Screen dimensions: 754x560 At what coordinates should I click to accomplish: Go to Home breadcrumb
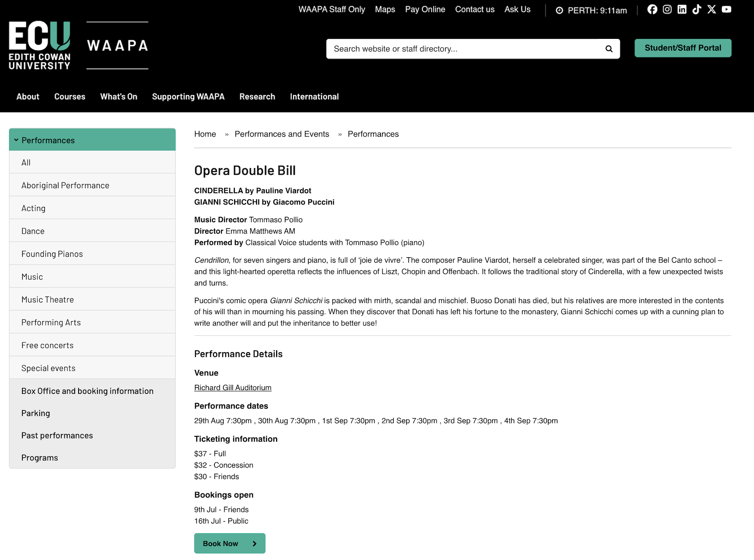click(205, 134)
